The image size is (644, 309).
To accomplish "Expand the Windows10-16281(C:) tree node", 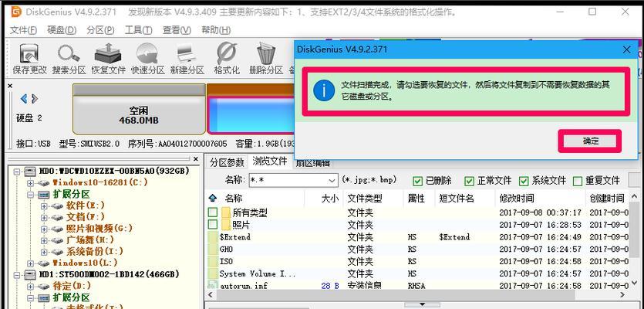I will [30, 182].
